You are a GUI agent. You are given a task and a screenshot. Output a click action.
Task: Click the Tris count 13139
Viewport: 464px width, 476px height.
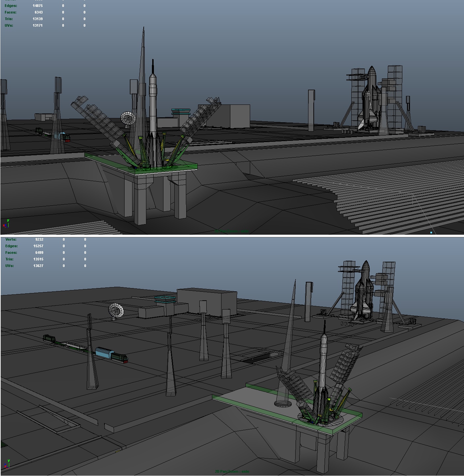38,19
